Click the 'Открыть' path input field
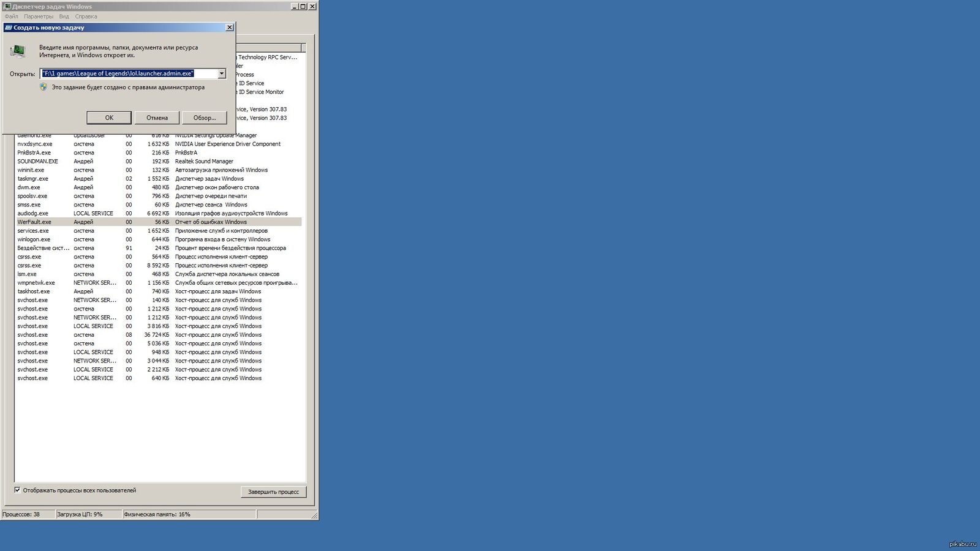Viewport: 980px width, 551px height. [129, 73]
